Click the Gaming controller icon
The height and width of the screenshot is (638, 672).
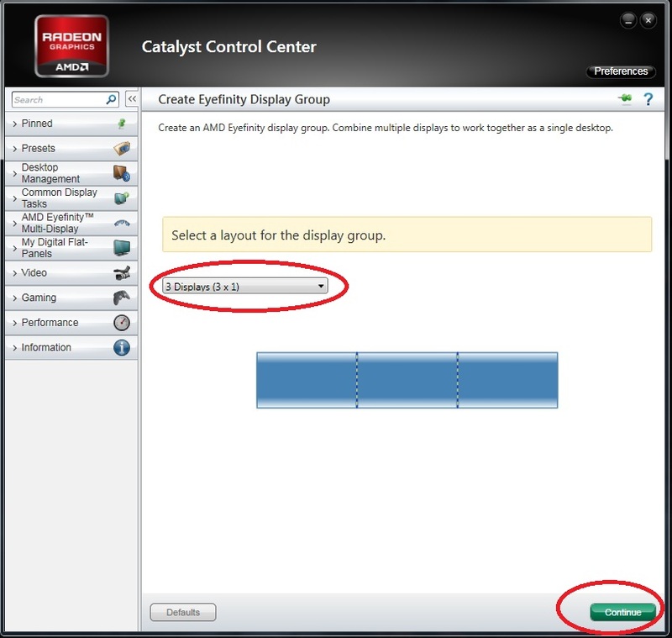[x=122, y=298]
